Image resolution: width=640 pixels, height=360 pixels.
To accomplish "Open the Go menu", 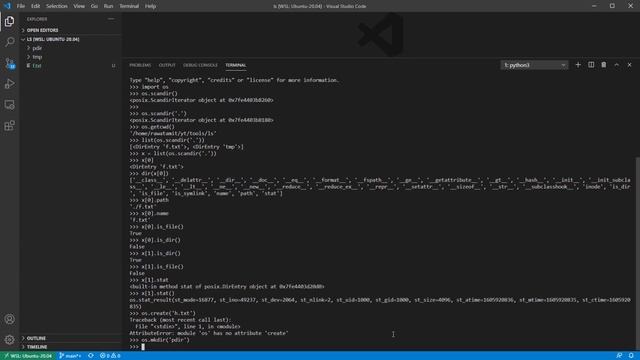I will (94, 6).
